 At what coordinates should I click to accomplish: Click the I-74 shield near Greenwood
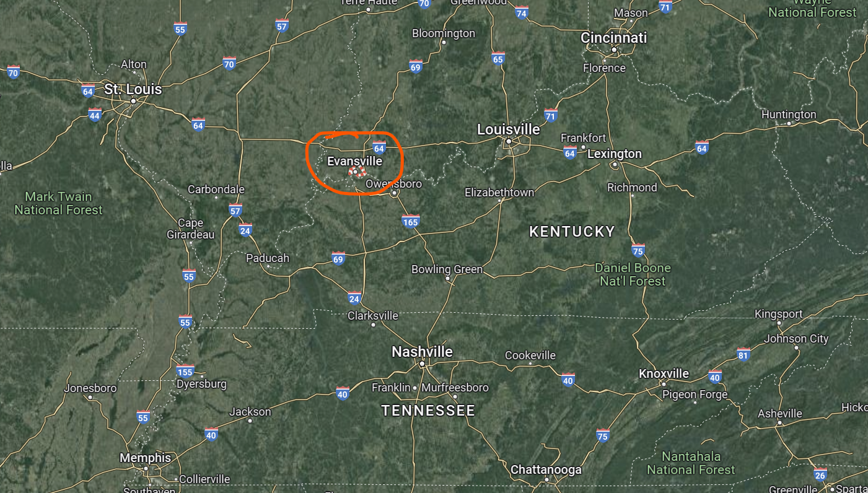tap(522, 13)
